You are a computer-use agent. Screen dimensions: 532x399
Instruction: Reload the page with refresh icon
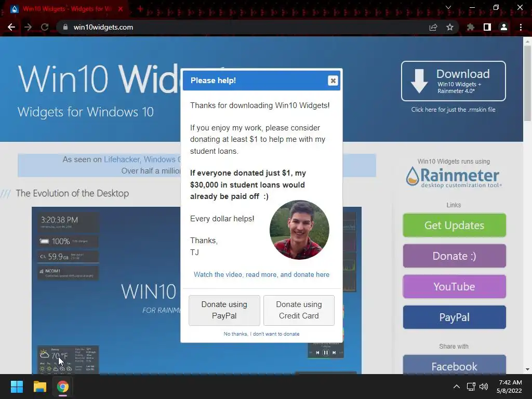45,27
